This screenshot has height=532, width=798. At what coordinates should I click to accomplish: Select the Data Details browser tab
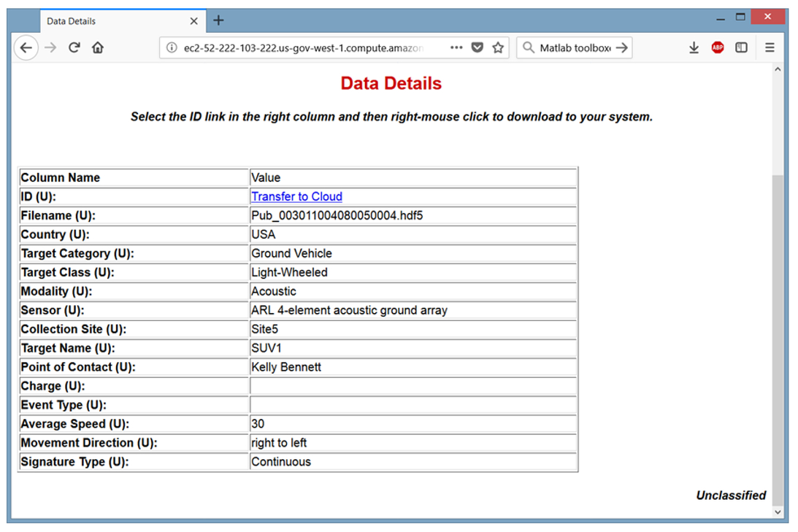tap(123, 21)
